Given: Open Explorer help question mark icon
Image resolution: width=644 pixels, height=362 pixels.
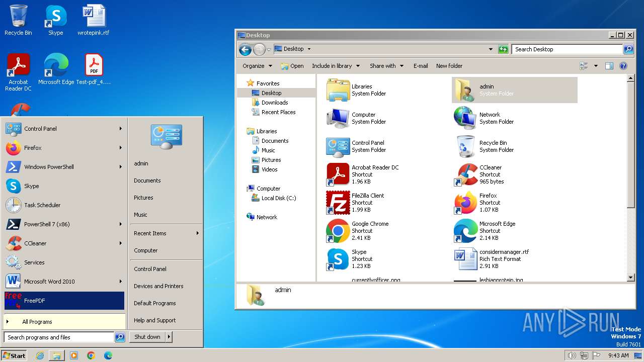Looking at the screenshot, I should tap(623, 66).
